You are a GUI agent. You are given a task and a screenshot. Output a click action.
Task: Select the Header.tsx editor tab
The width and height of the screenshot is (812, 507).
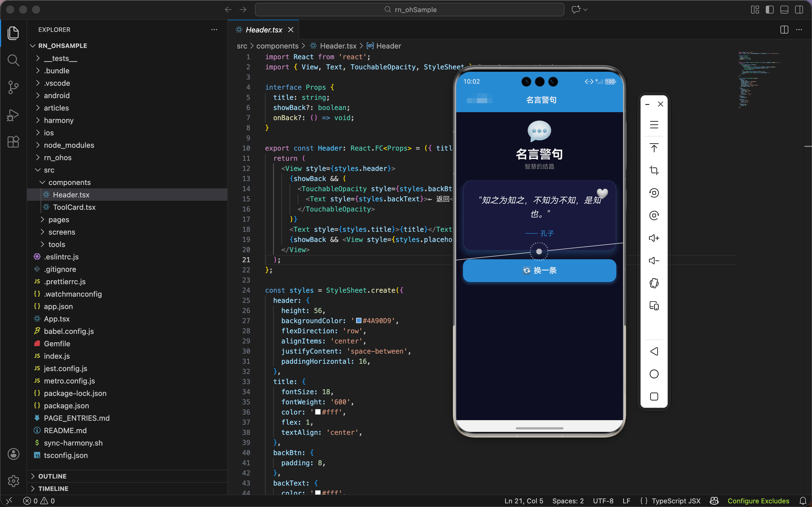pyautogui.click(x=264, y=30)
